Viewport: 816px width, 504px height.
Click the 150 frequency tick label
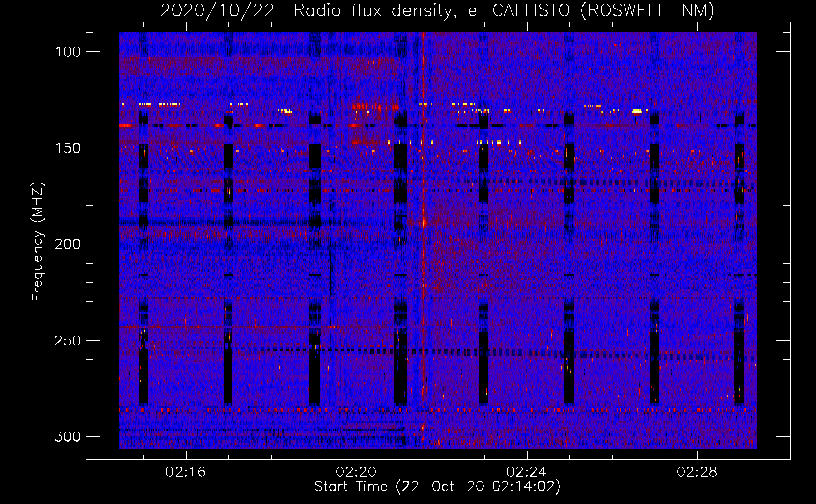click(x=68, y=148)
